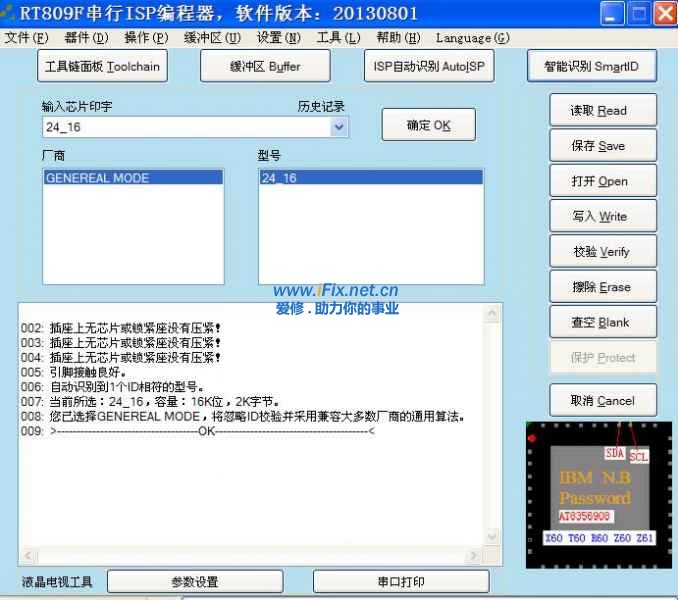Image resolution: width=678 pixels, height=600 pixels.
Task: Click the 取消 Cancel button
Action: point(603,401)
